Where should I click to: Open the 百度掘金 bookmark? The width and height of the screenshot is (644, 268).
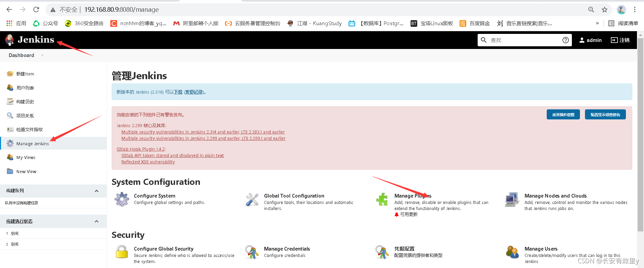click(x=475, y=23)
